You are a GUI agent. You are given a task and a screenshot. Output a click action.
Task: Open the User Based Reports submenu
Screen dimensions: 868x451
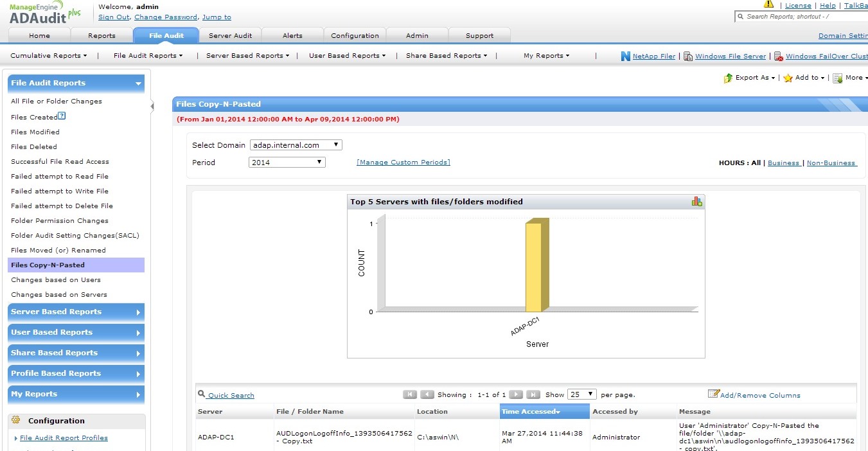tap(348, 56)
